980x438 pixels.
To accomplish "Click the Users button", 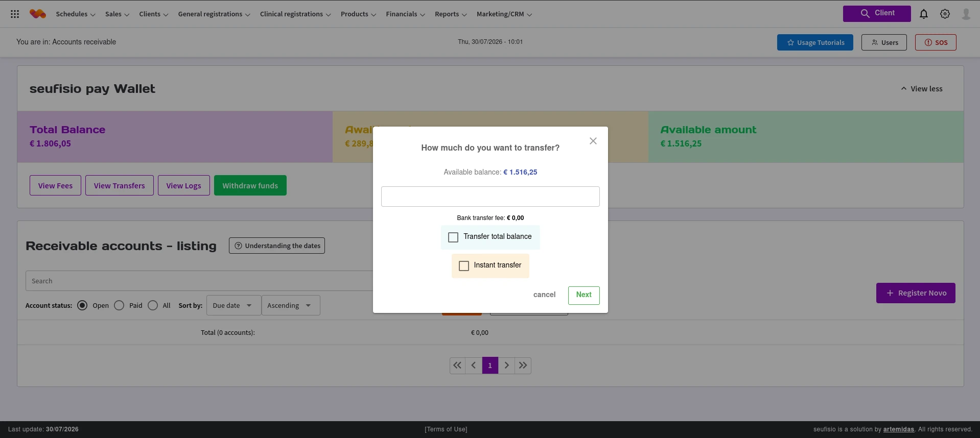I will pyautogui.click(x=884, y=42).
